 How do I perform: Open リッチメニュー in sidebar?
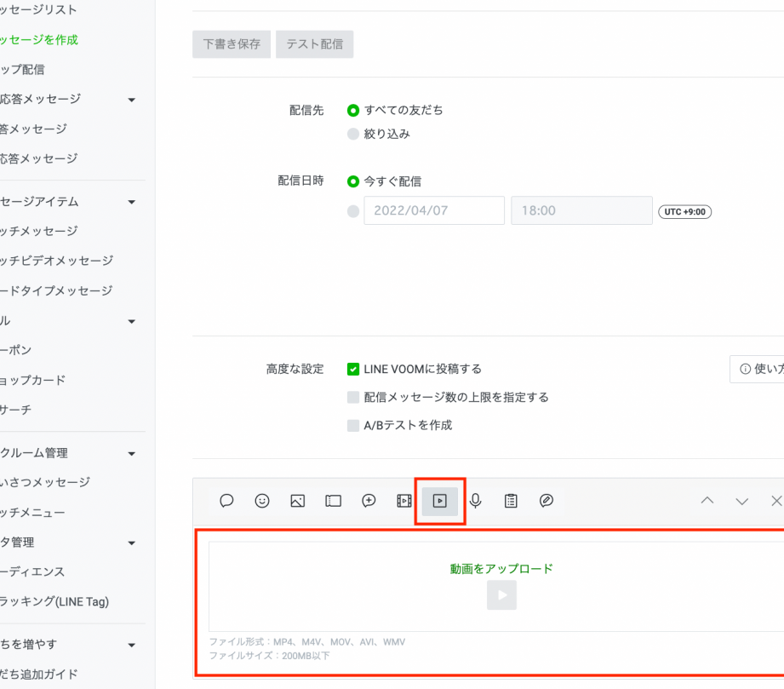click(x=32, y=513)
